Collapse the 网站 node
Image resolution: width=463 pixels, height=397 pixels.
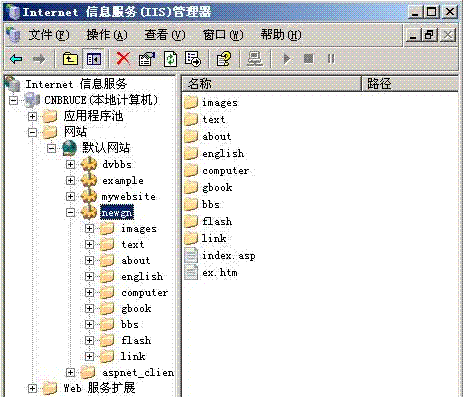32,132
